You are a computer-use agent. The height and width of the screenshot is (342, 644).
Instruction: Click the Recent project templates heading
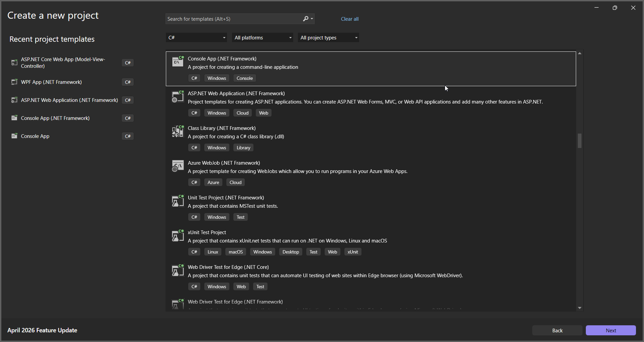click(x=52, y=39)
